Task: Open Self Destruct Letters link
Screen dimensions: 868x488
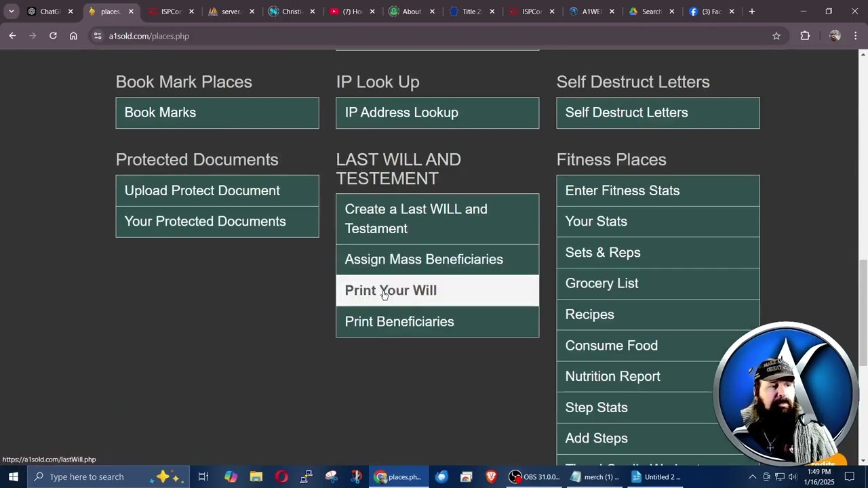Action: click(658, 113)
